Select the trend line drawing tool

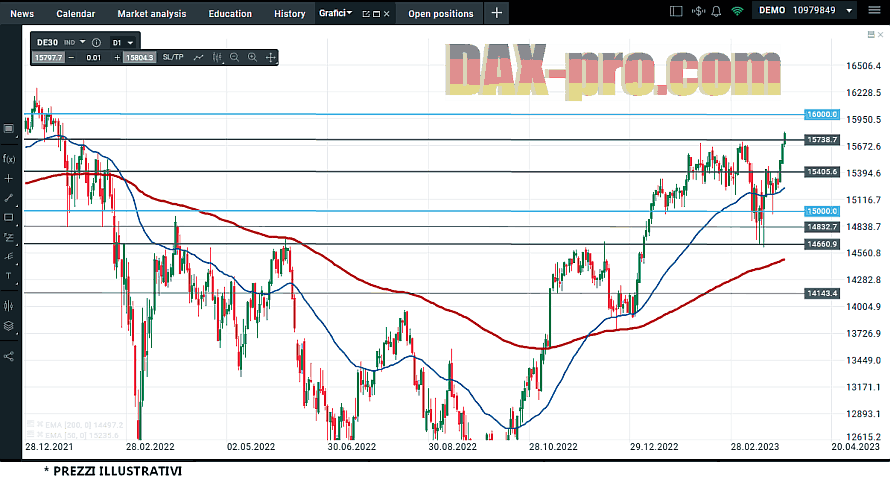click(x=9, y=198)
